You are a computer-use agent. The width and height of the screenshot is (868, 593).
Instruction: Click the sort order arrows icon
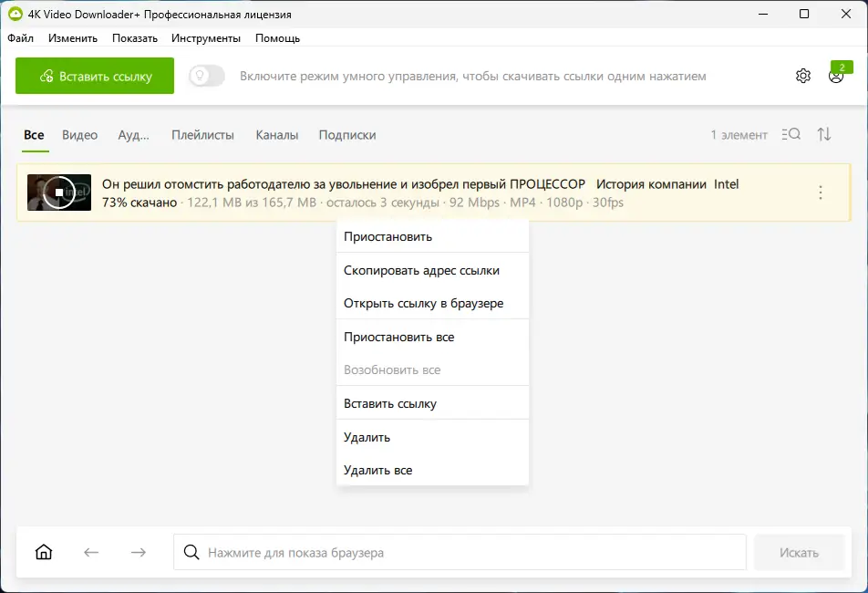pos(823,134)
